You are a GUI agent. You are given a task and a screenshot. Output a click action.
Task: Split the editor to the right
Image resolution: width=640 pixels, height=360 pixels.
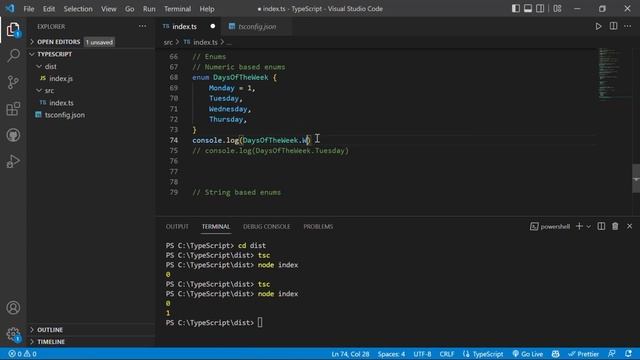pyautogui.click(x=613, y=27)
